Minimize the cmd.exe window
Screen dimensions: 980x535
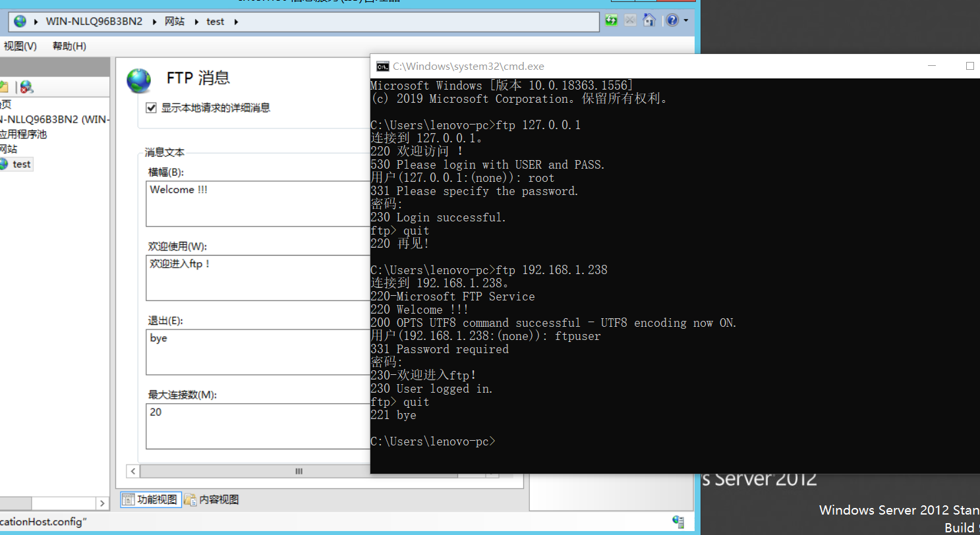[x=932, y=66]
